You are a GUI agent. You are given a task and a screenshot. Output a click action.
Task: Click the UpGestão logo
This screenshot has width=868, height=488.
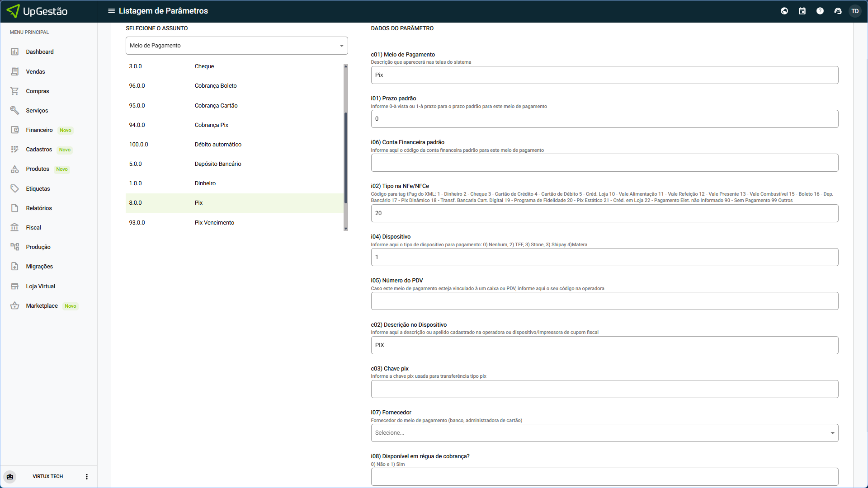coord(37,11)
